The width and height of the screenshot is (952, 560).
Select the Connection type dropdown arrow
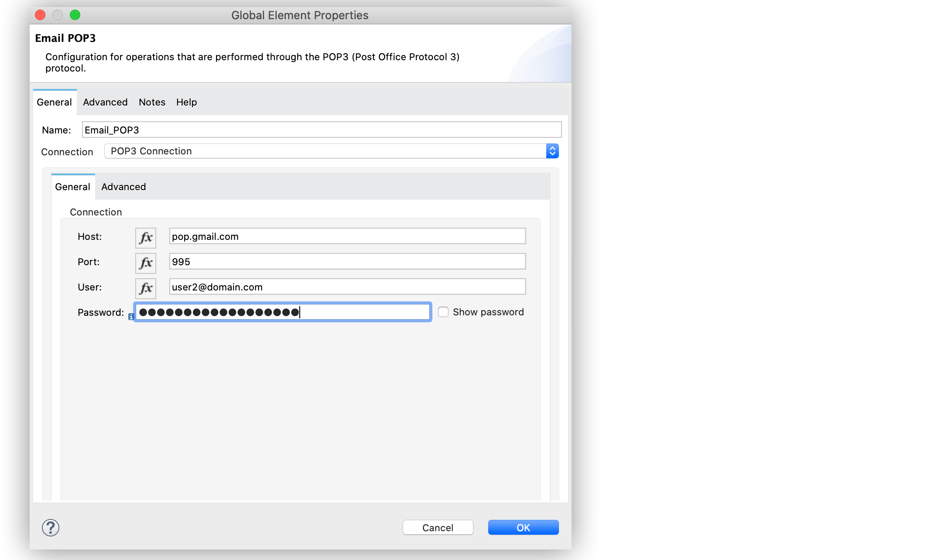click(x=552, y=150)
